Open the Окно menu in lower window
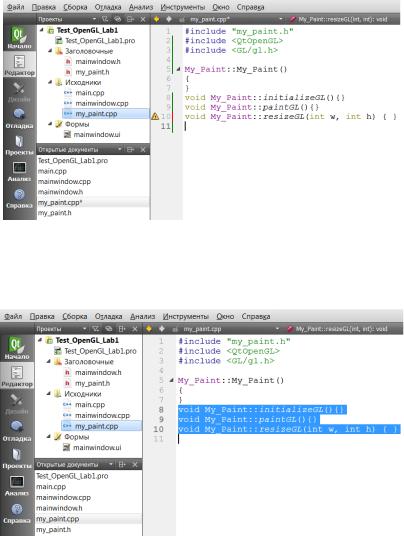The image size is (404, 536). [225, 317]
